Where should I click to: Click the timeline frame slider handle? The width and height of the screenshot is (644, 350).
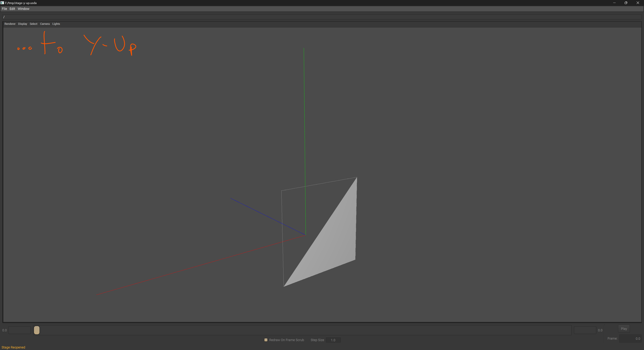click(x=37, y=330)
